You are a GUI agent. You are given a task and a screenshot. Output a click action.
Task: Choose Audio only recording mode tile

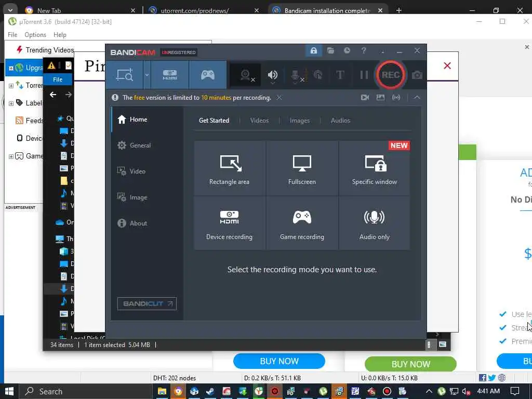(375, 223)
